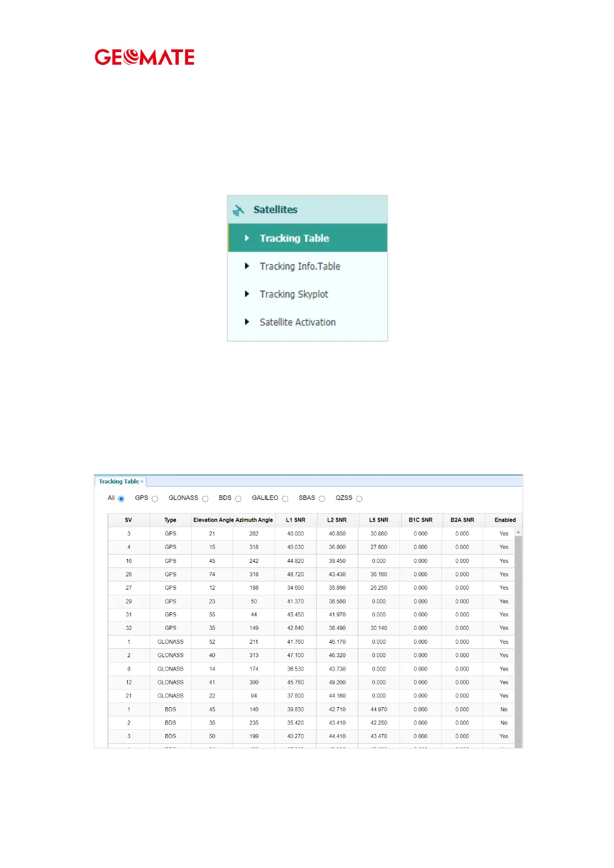Expand the Satellite Activation arrow
This screenshot has height=868, width=614.
[x=247, y=322]
